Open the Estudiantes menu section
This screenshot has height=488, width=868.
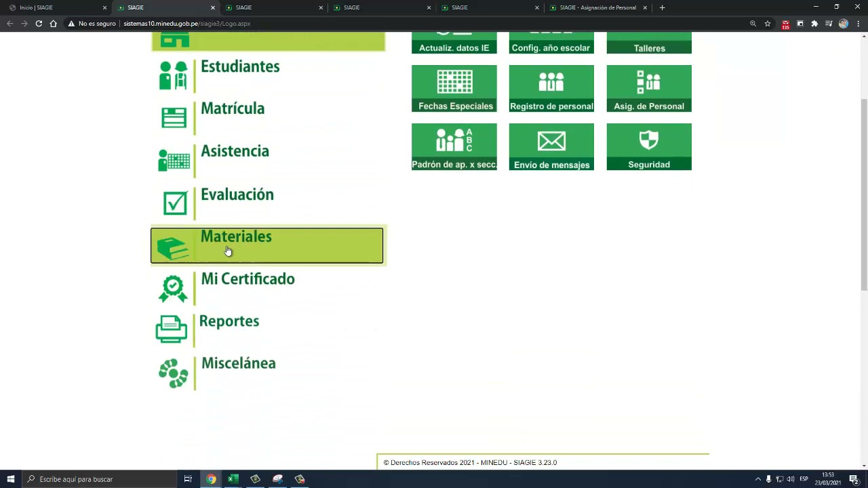[x=239, y=66]
